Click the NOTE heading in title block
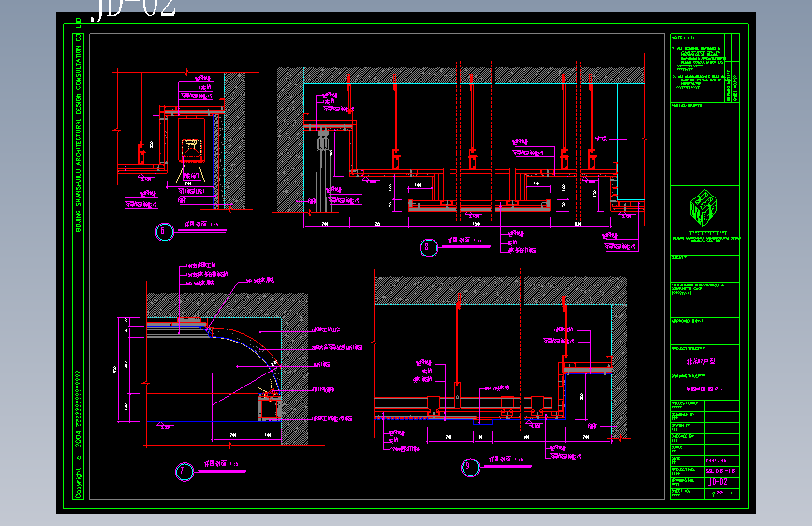The height and width of the screenshot is (526, 812). coord(683,37)
